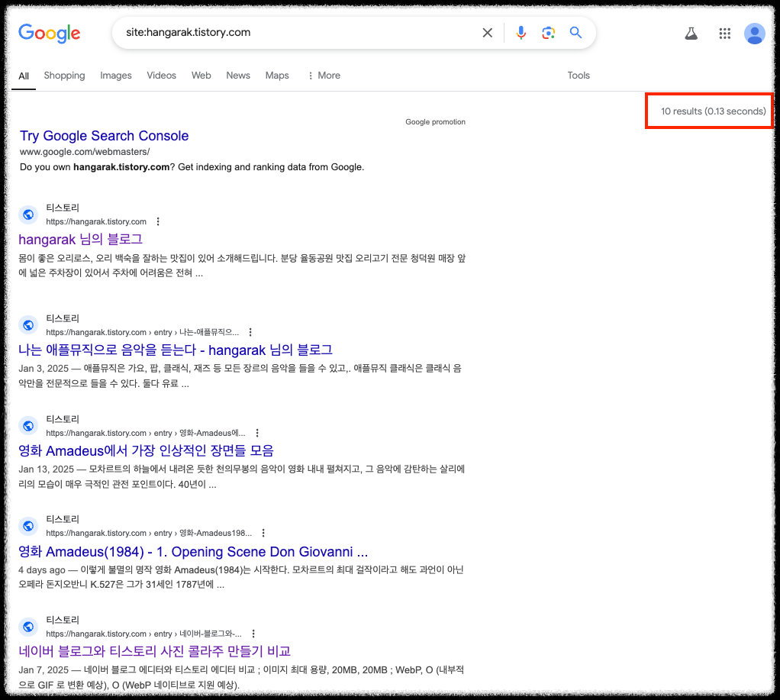Open options for Amadeus에서 가장 인상적인 result
The image size is (780, 700).
(256, 433)
